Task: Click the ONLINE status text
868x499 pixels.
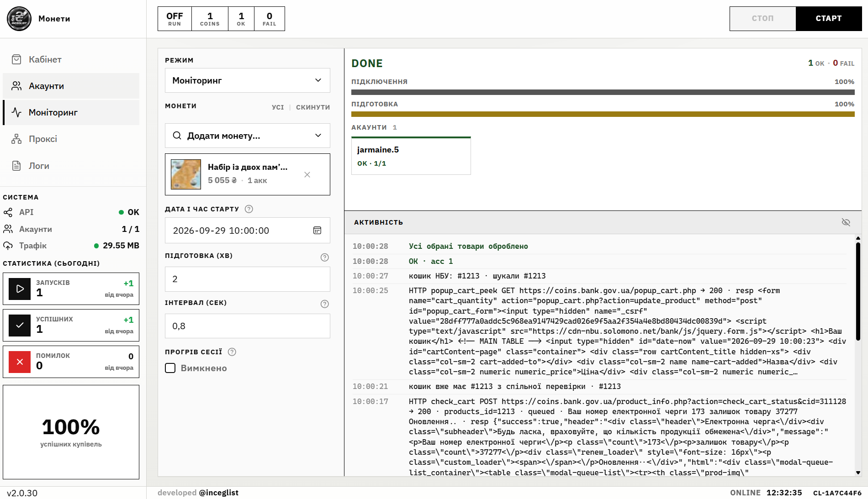Action: tap(745, 493)
